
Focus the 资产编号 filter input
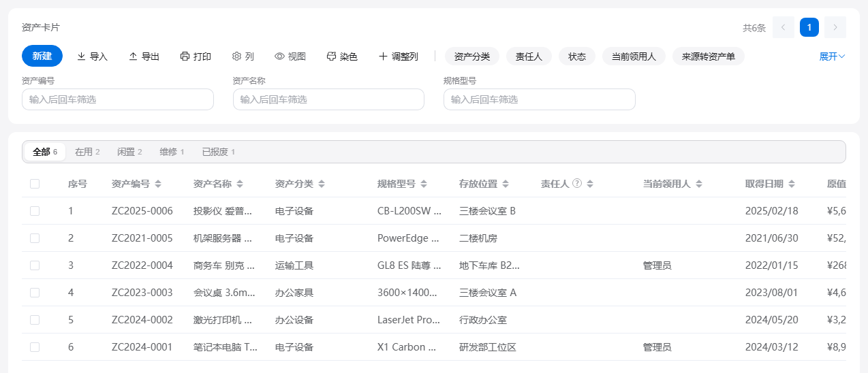pyautogui.click(x=118, y=99)
